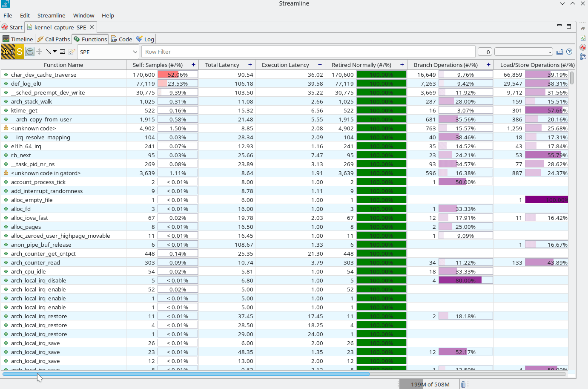The height and width of the screenshot is (389, 588).
Task: Switch to the Timeline tab
Action: coord(18,39)
